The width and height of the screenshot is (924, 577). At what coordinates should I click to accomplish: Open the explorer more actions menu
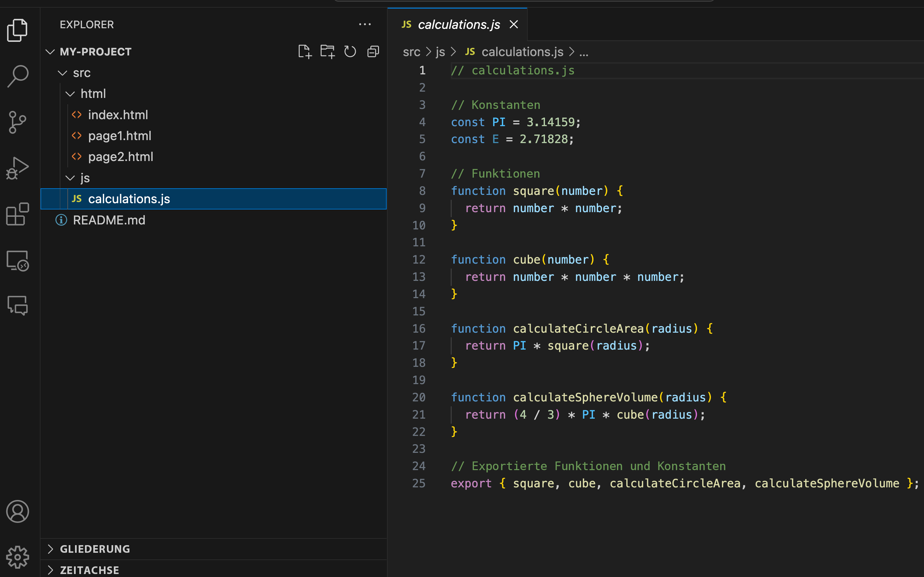point(365,25)
